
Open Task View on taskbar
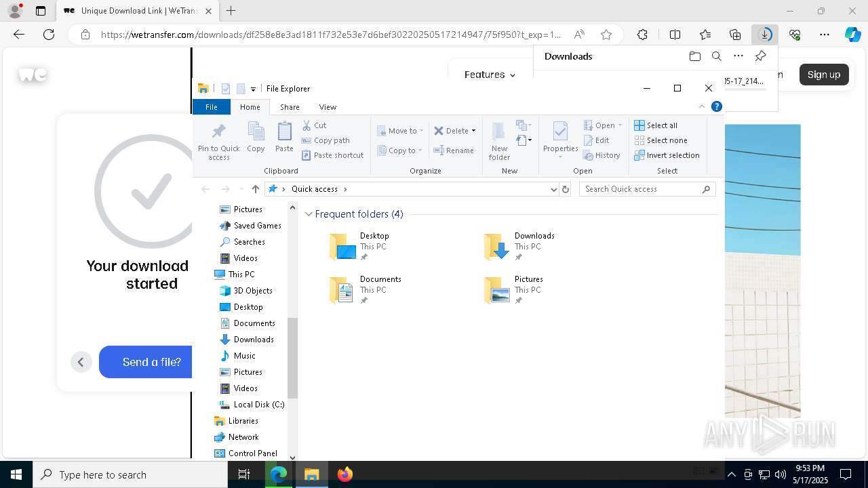click(x=245, y=474)
